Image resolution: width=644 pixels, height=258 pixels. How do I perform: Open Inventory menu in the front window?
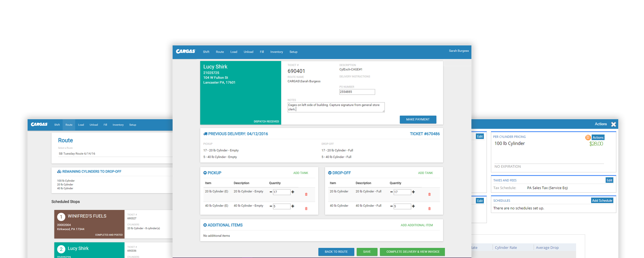[276, 52]
